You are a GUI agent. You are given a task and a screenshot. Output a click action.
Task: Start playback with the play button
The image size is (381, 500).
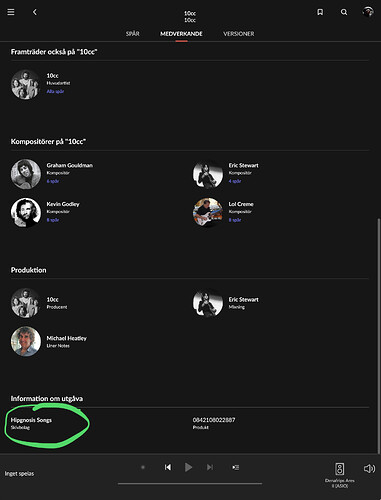[188, 467]
